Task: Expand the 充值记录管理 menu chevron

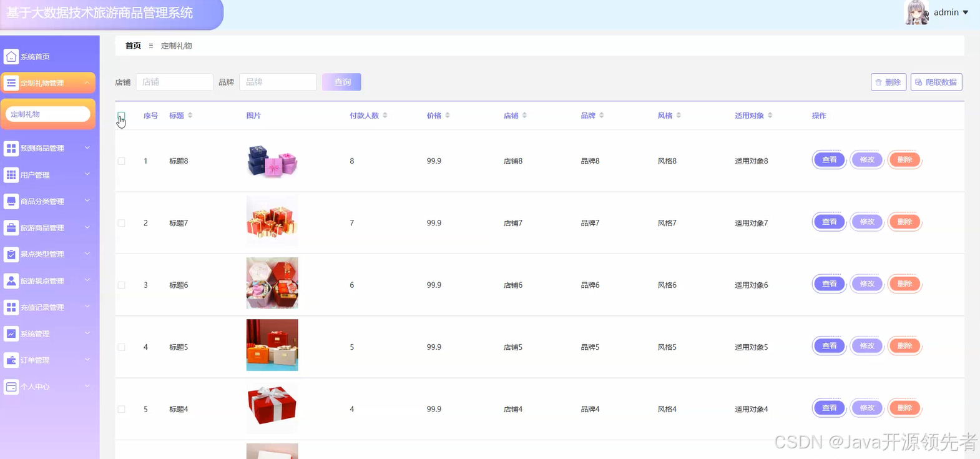Action: coord(87,307)
